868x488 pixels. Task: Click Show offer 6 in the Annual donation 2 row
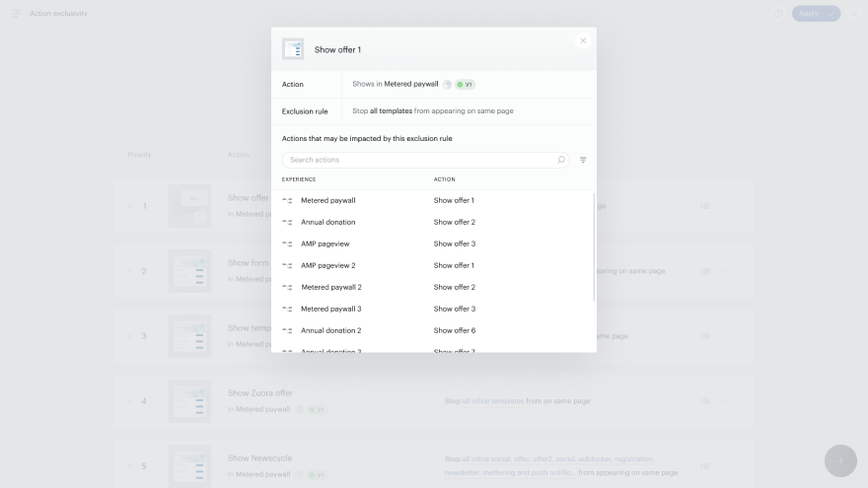(455, 330)
